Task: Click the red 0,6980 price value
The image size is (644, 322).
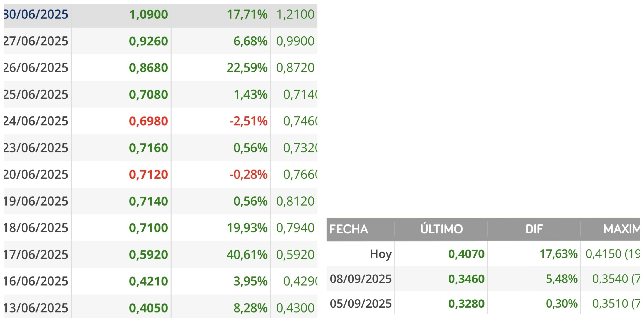Action: pos(148,121)
